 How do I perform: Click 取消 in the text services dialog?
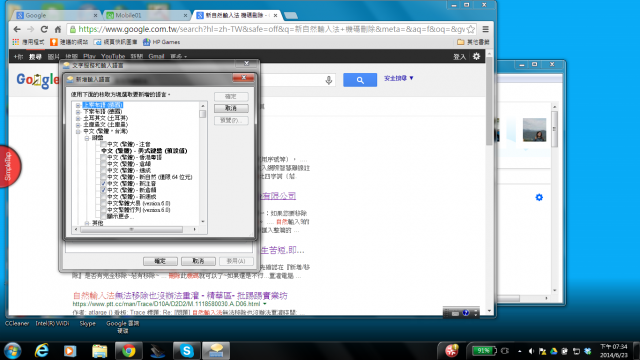click(198, 261)
